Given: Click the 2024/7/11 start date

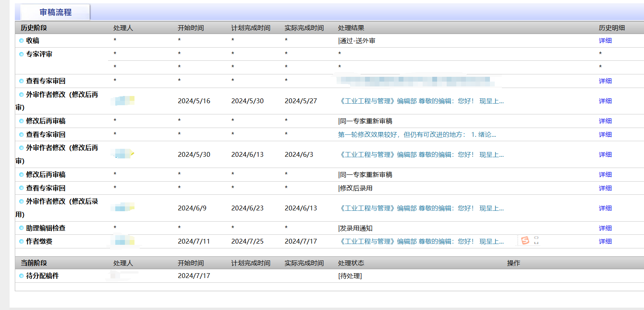Looking at the screenshot, I should tap(194, 242).
